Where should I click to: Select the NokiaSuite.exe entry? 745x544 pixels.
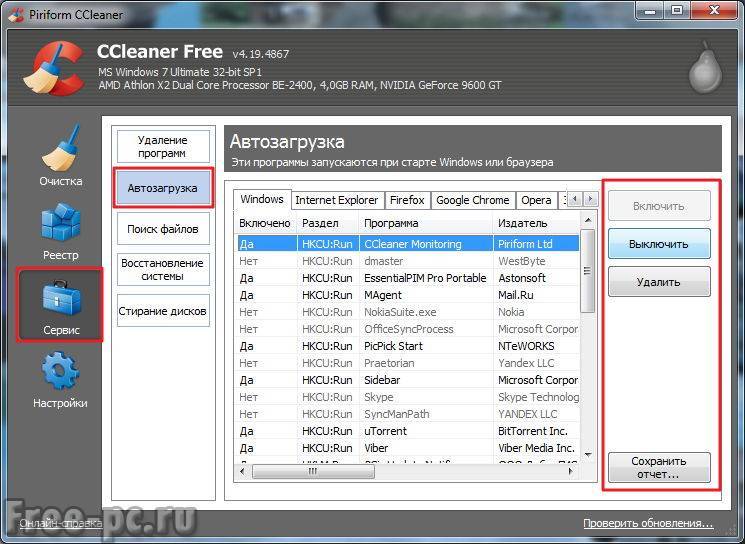(x=407, y=312)
